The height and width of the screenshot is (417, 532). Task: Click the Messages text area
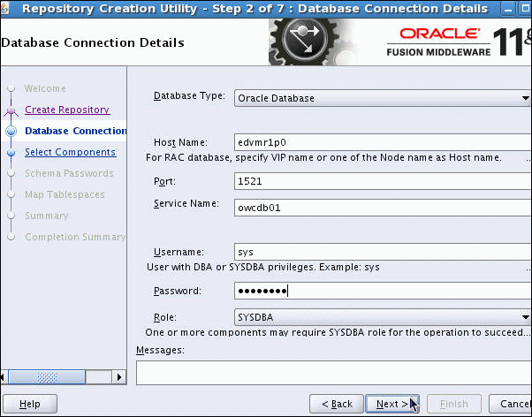[x=334, y=373]
